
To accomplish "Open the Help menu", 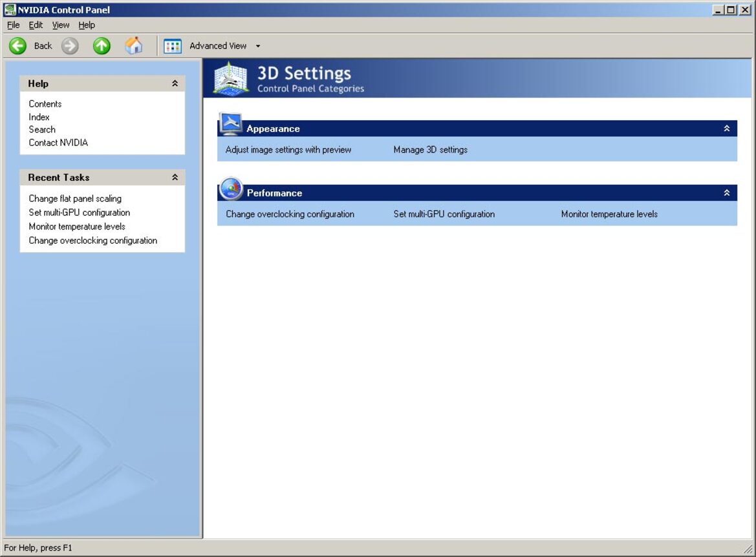I will point(87,25).
